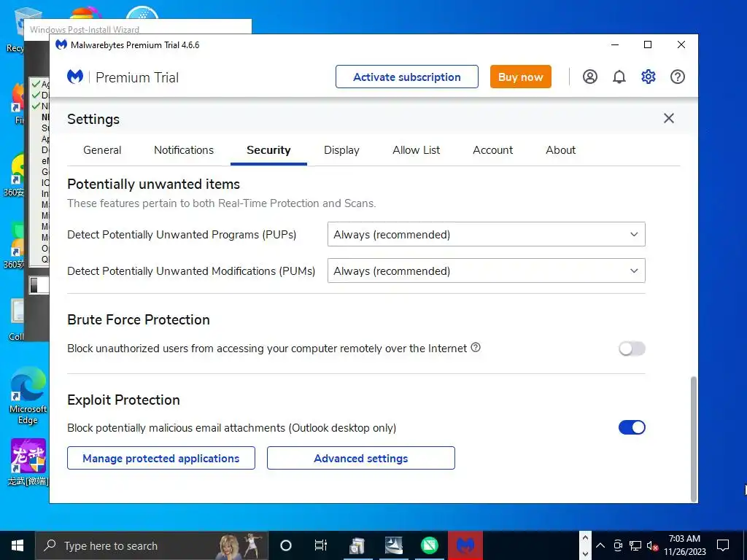The image size is (747, 560).
Task: Click the Activate subscription button
Action: [x=407, y=77]
